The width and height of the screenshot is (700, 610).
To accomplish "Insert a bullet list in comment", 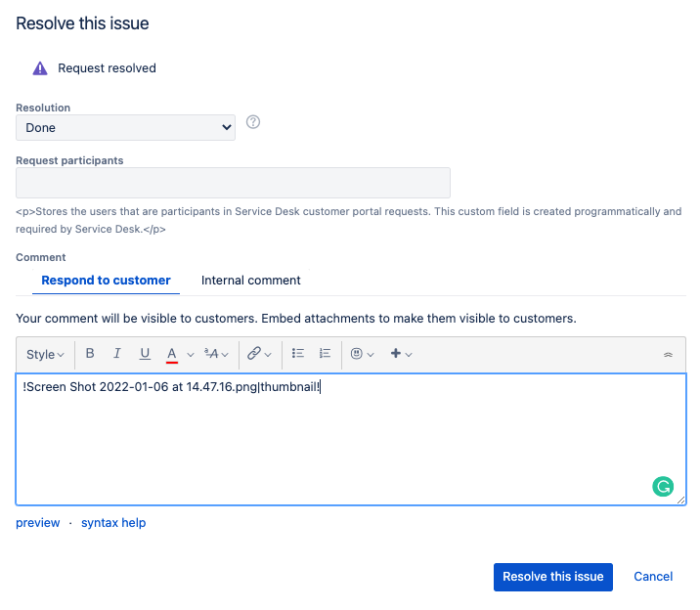I will point(298,354).
